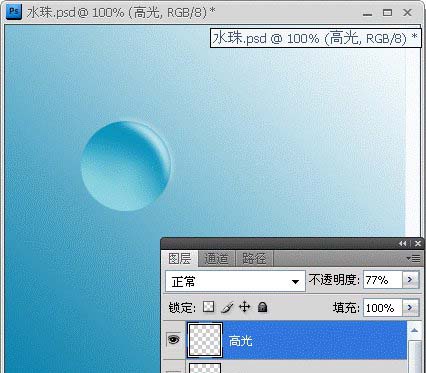Image resolution: width=426 pixels, height=373 pixels.
Task: Switch to the 路径 tab
Action: [254, 259]
